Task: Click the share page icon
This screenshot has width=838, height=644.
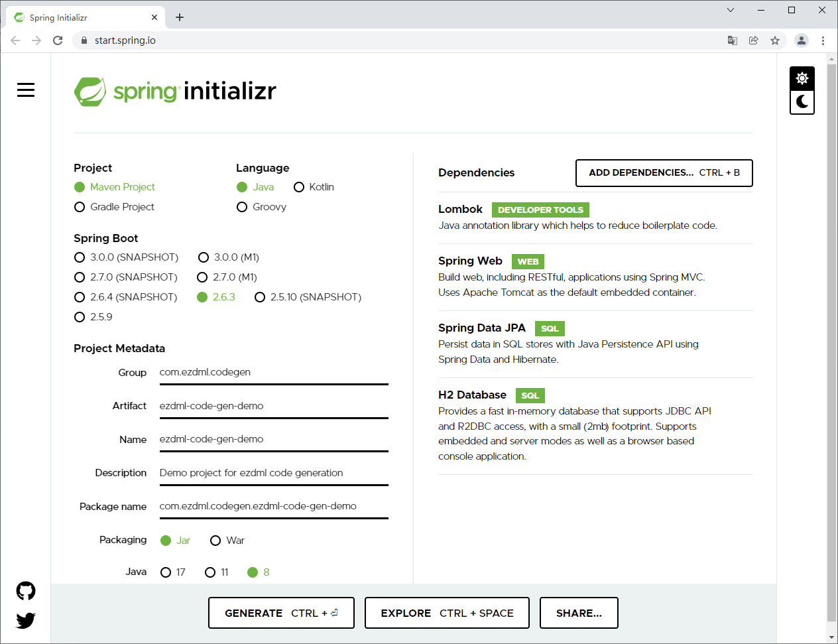Action: point(754,40)
